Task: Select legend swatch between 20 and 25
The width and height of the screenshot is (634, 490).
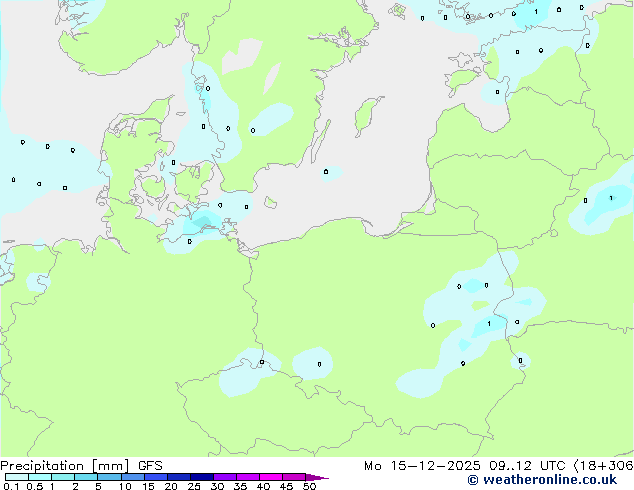Action: 179,477
